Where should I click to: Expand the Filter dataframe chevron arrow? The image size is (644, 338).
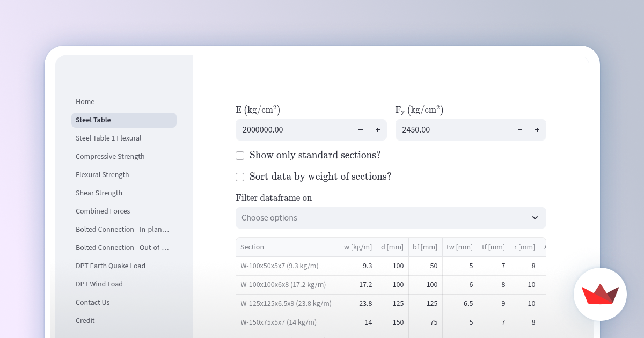535,218
